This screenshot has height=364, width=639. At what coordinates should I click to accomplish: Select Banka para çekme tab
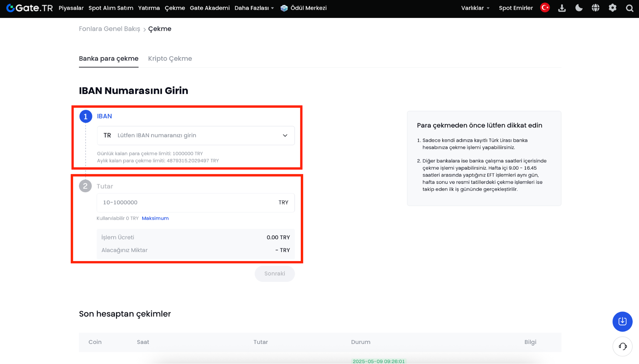[x=108, y=58]
